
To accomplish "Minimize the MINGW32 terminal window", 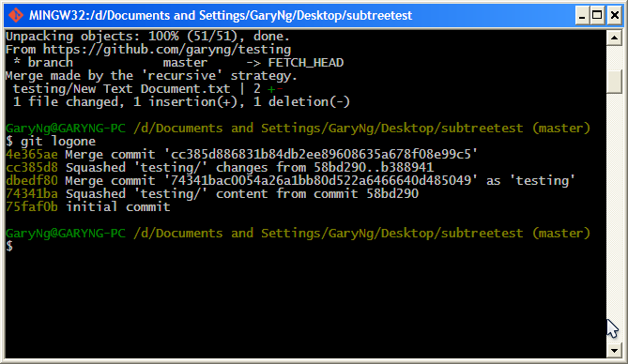I will (x=582, y=16).
